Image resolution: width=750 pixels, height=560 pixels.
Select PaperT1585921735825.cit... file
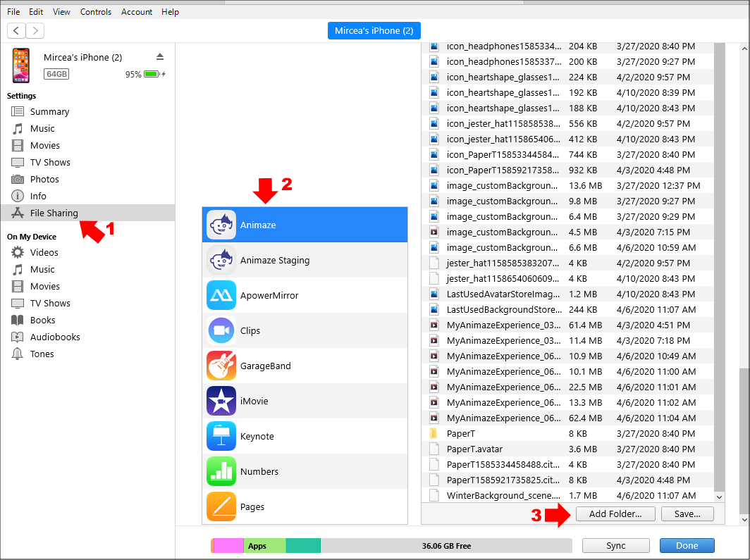[567, 480]
